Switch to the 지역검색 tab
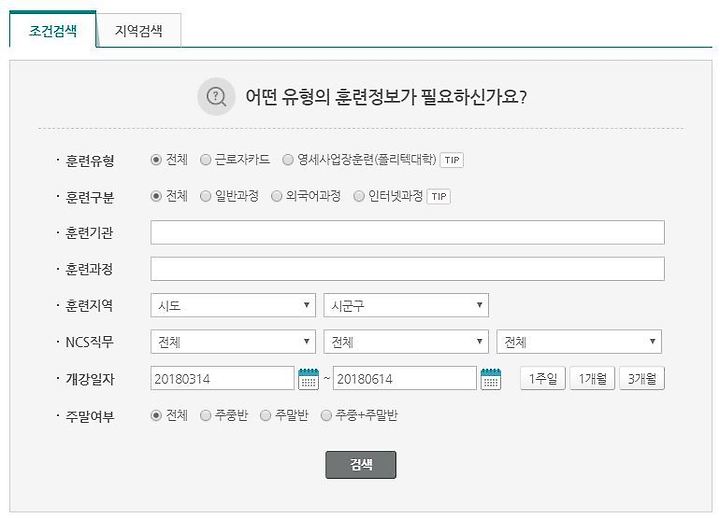This screenshot has width=720, height=518. pos(139,30)
